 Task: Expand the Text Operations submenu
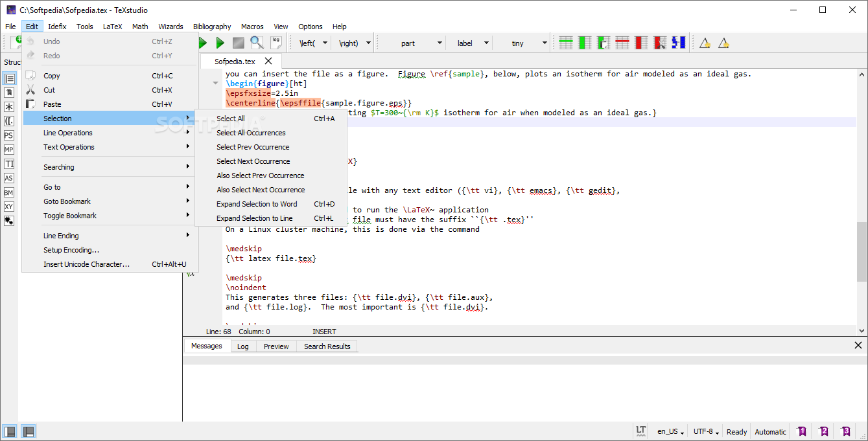[108, 147]
